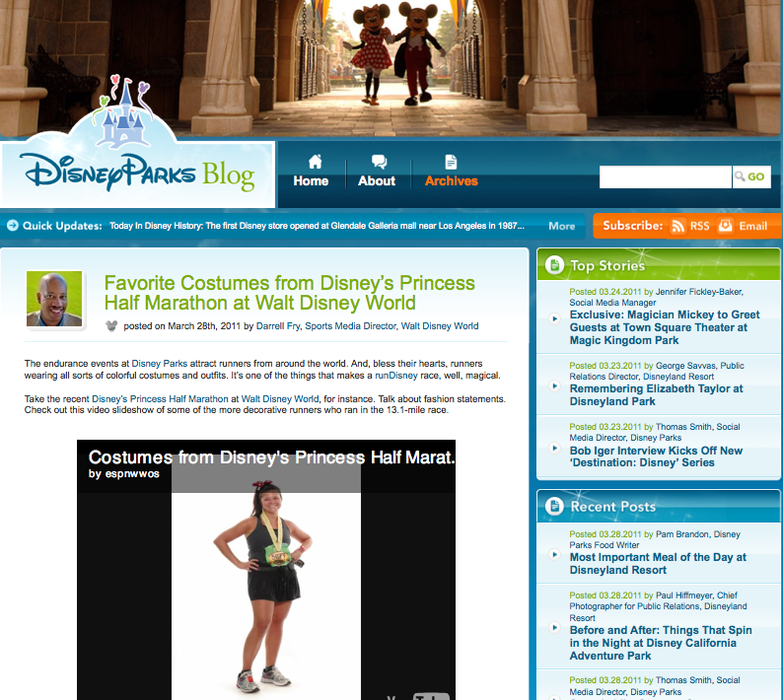This screenshot has width=783, height=700.
Task: Follow the Disney Parks link in first paragraph
Action: [x=160, y=364]
